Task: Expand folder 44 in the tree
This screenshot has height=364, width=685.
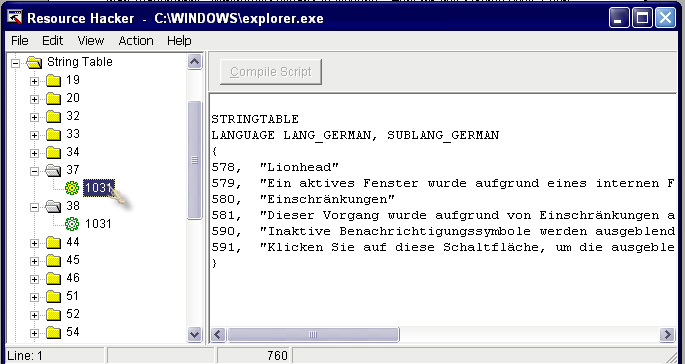Action: [34, 243]
